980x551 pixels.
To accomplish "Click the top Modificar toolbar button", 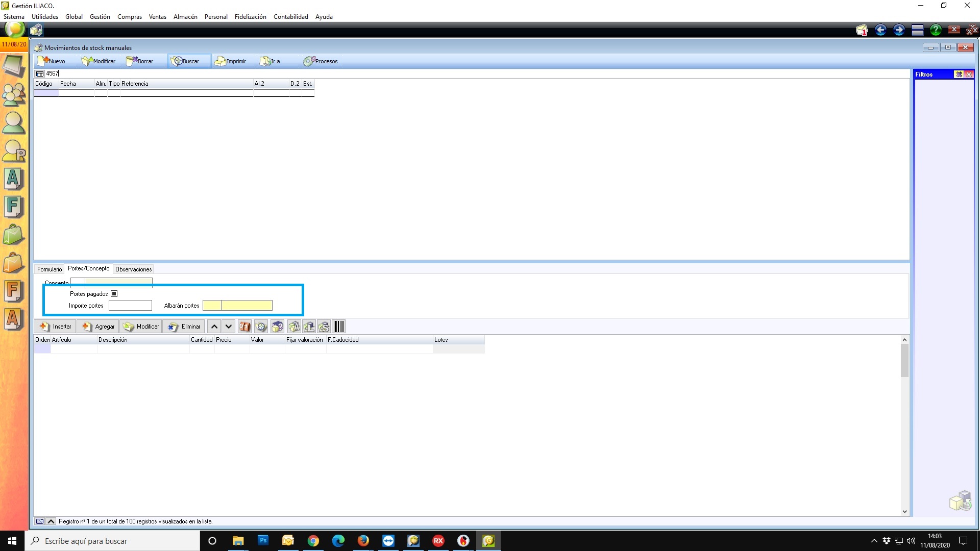I will point(99,61).
